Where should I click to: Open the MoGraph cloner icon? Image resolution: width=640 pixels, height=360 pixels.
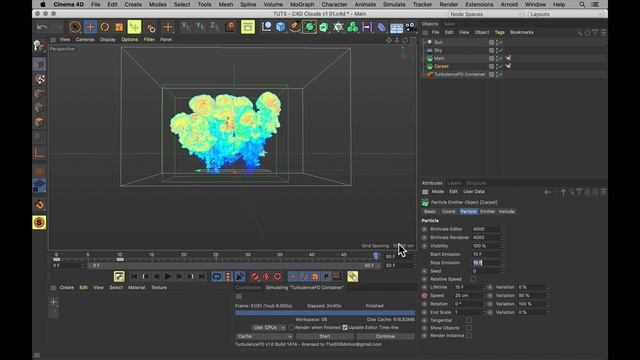click(x=353, y=27)
